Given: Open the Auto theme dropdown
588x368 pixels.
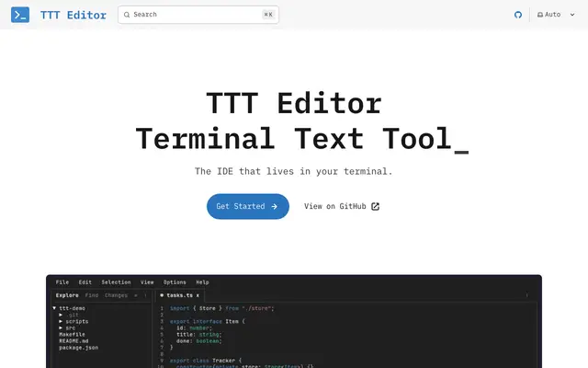Looking at the screenshot, I should 556,15.
